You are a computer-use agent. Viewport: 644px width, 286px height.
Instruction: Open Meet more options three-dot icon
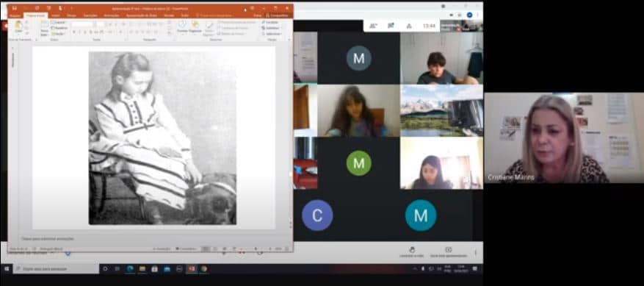coord(476,252)
